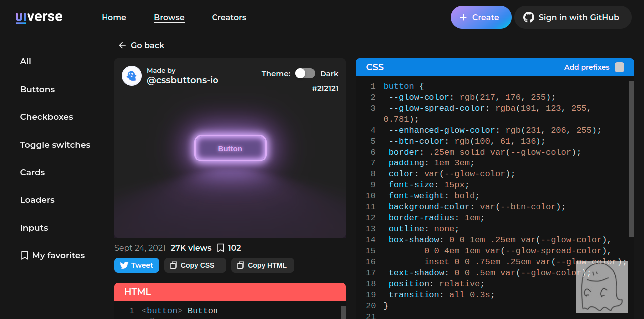Click the border-radius: 1em line
The image size is (644, 319).
(x=436, y=218)
